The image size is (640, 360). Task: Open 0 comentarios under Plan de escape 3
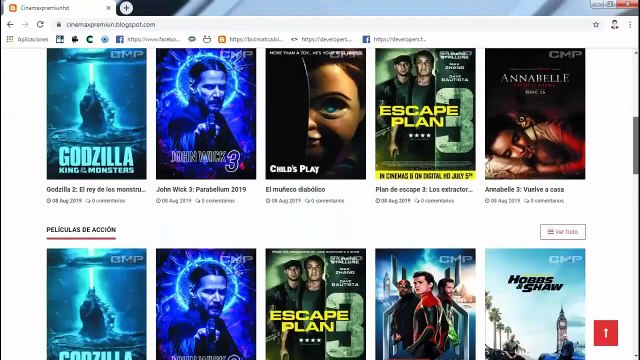[434, 201]
